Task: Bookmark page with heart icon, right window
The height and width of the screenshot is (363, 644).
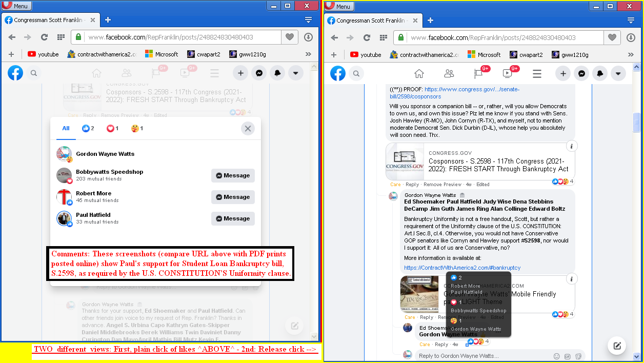Action: coord(612,37)
